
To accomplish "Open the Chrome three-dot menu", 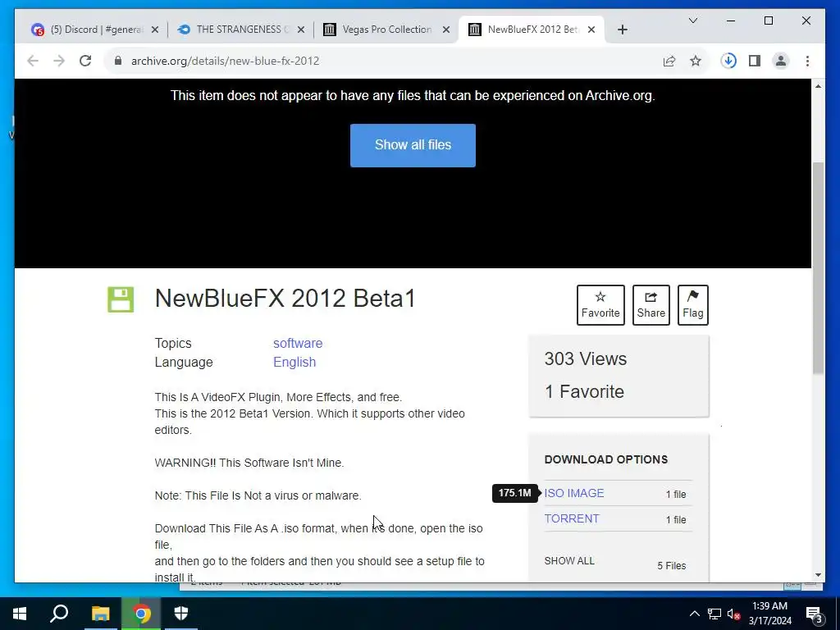I will [807, 61].
